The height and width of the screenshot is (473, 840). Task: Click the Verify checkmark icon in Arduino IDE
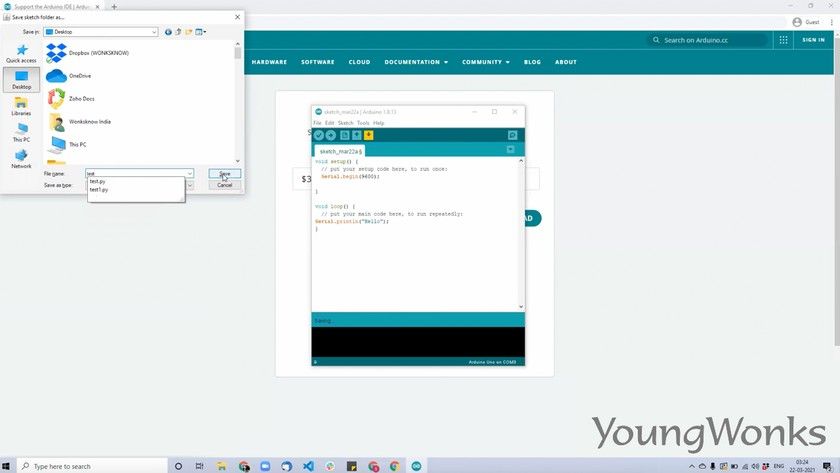(x=319, y=135)
